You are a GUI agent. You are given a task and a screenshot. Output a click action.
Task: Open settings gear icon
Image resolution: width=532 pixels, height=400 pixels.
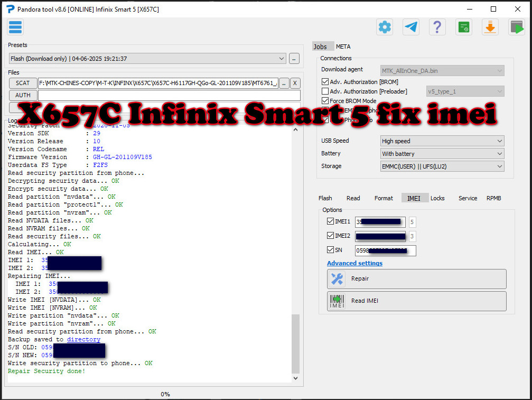pyautogui.click(x=385, y=27)
